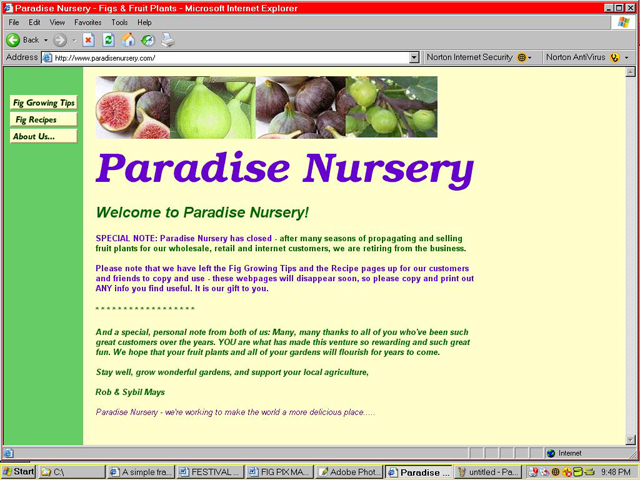The image size is (640, 480).
Task: Click the 'Internet' status bar zone label
Action: tap(570, 453)
